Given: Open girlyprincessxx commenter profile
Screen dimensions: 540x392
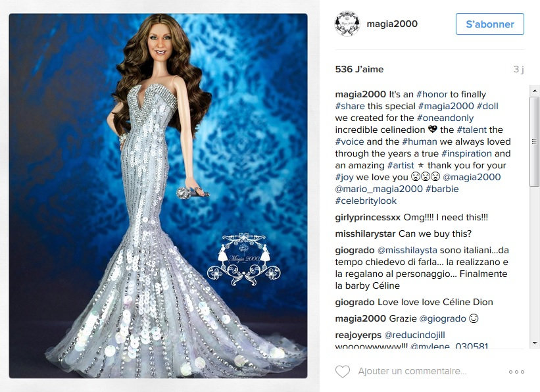Looking at the screenshot, I should pyautogui.click(x=368, y=218).
